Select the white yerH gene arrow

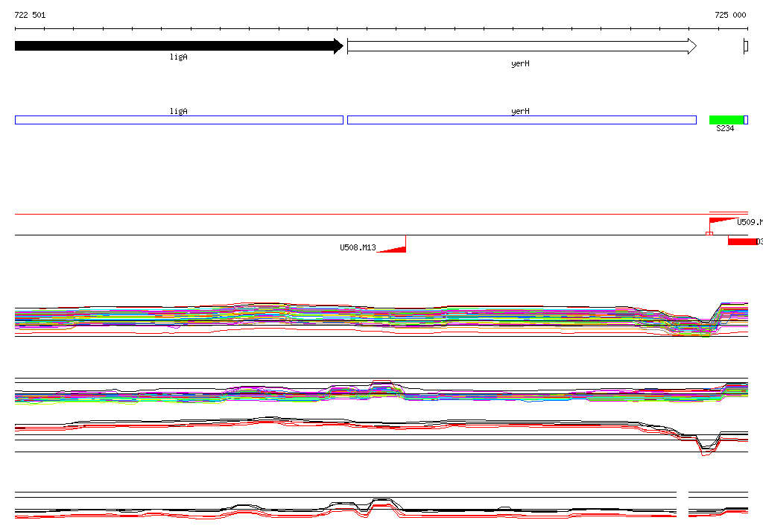point(522,46)
